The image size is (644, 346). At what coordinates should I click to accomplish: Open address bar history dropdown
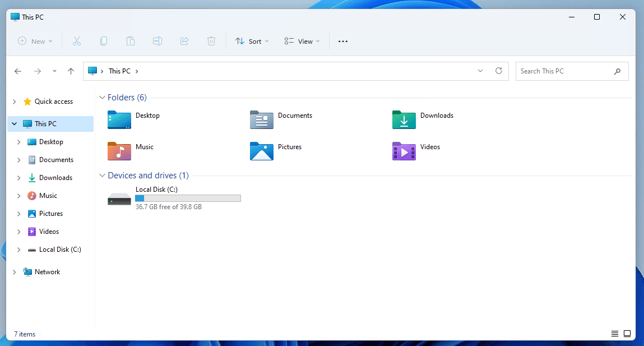tap(480, 71)
